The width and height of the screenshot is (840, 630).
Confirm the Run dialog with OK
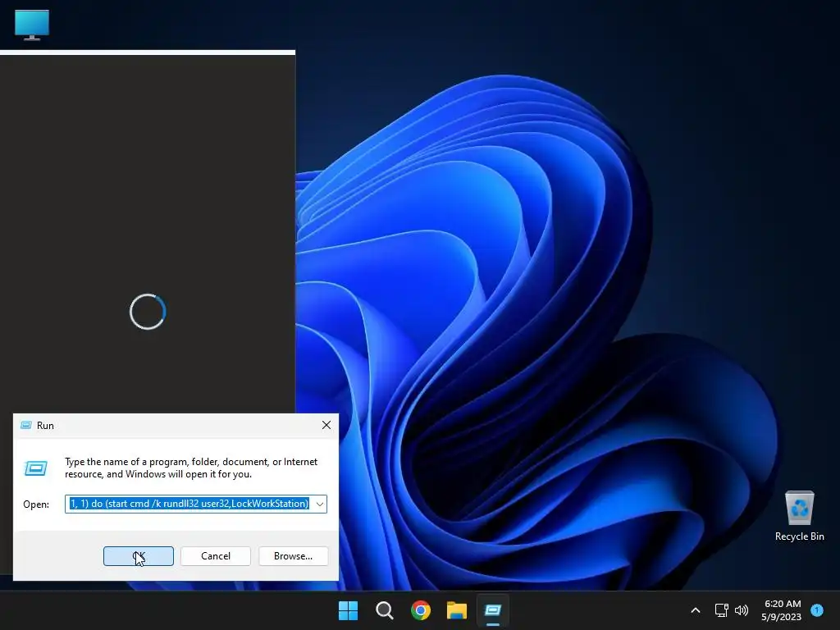138,556
